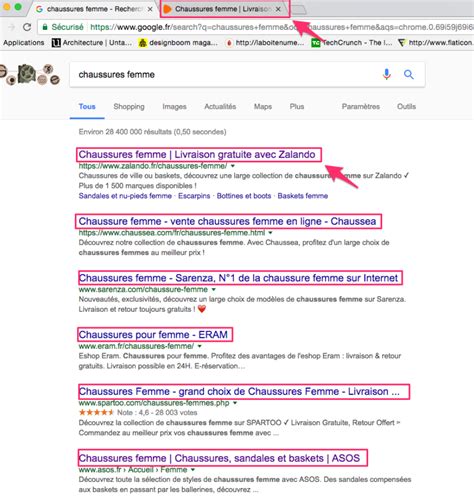Click the blue magnifier search icon
The width and height of the screenshot is (474, 501).
click(409, 74)
